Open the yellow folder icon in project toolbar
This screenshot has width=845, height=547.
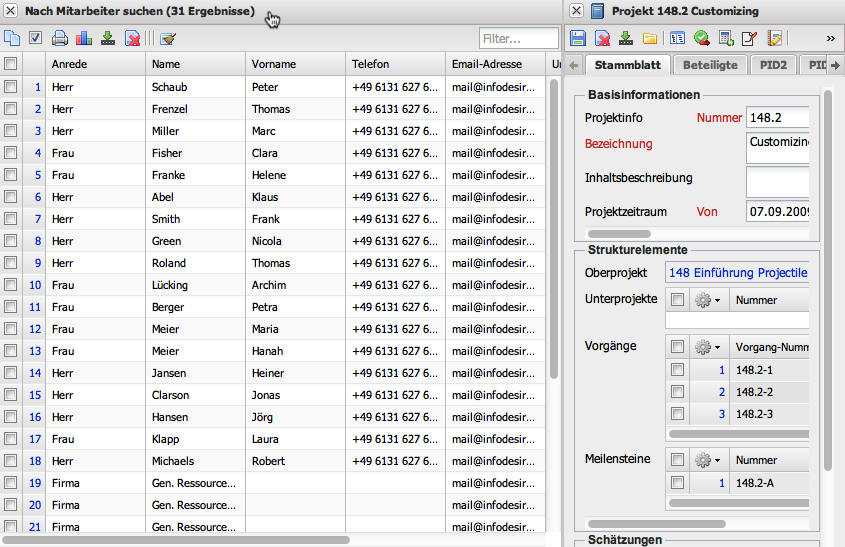tap(650, 39)
